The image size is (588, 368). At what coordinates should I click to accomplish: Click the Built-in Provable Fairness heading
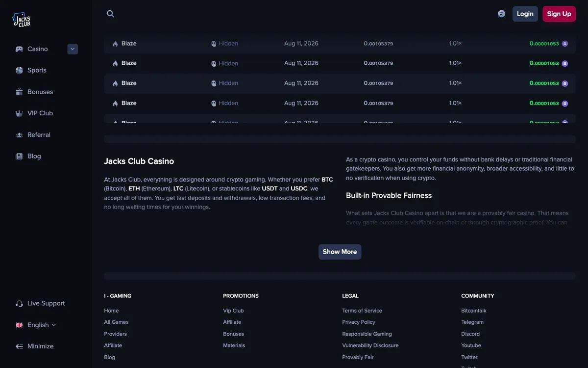click(389, 195)
